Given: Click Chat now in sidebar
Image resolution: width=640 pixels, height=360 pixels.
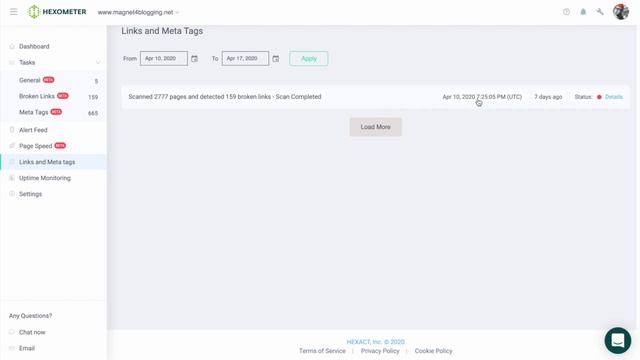Looking at the screenshot, I should coord(32,332).
